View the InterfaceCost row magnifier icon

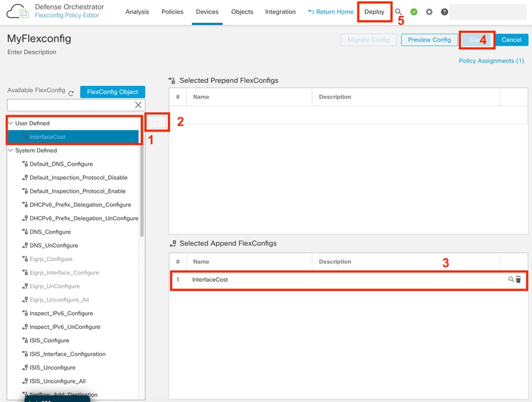511,279
